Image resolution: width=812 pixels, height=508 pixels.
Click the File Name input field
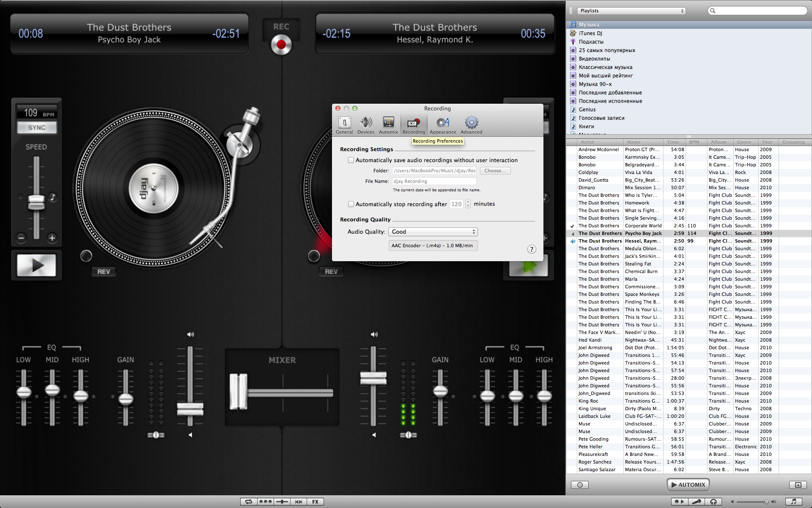point(434,181)
